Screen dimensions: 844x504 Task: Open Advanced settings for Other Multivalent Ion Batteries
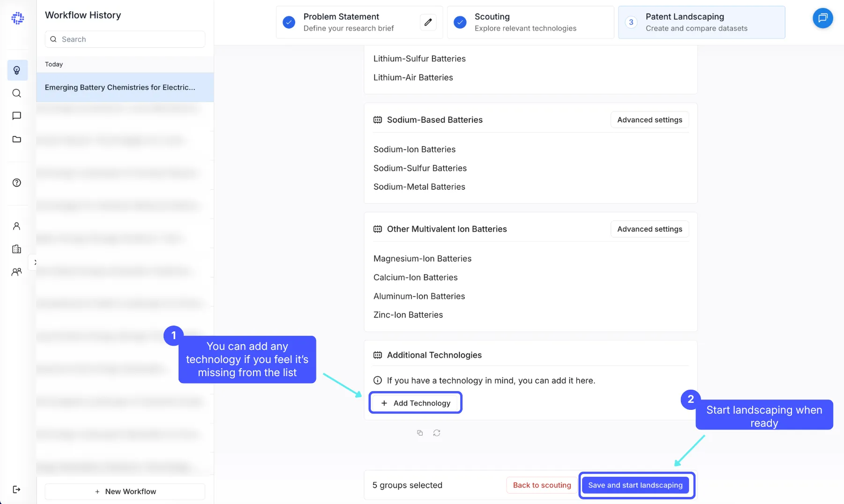click(x=650, y=229)
